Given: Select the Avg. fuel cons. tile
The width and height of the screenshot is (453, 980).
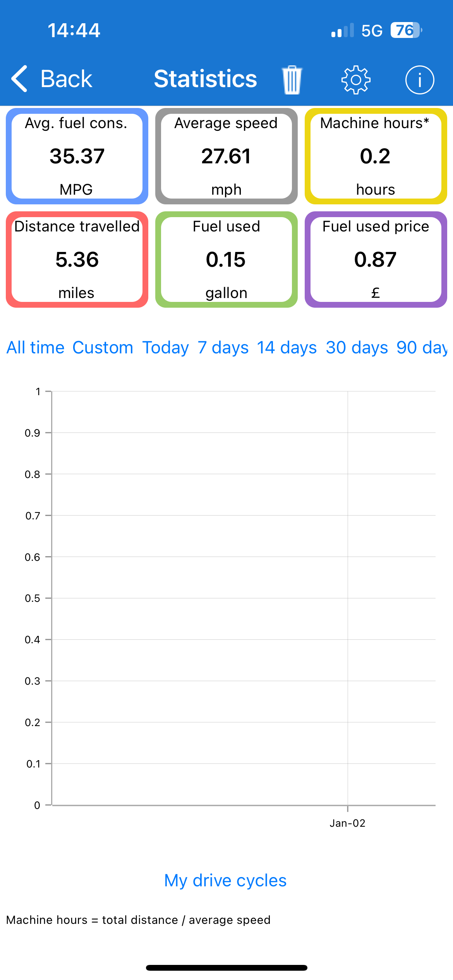Looking at the screenshot, I should (77, 156).
